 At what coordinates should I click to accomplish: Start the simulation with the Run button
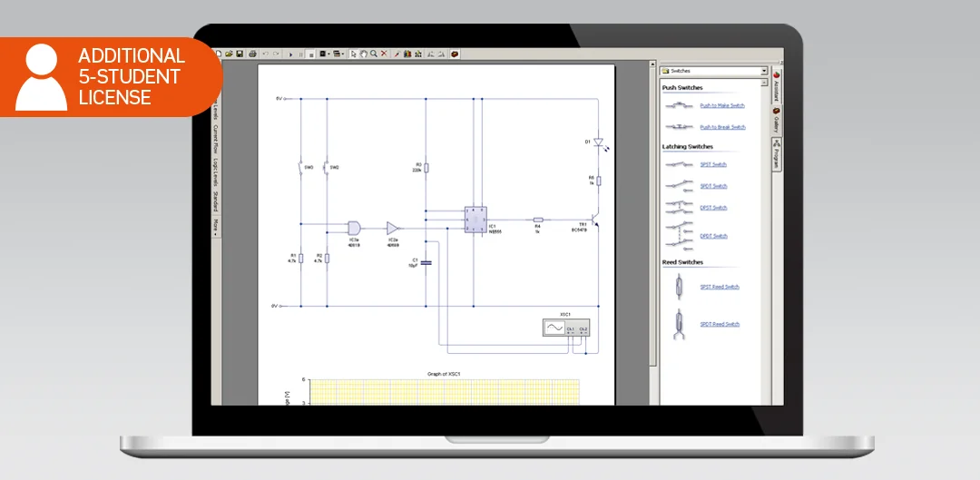[x=291, y=54]
